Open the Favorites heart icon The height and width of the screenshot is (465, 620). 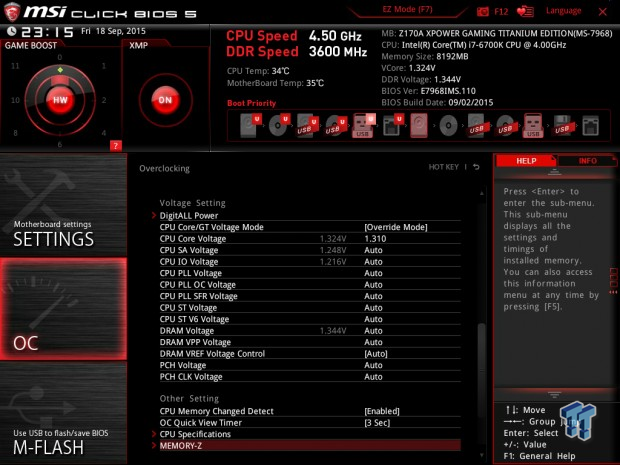pos(525,11)
